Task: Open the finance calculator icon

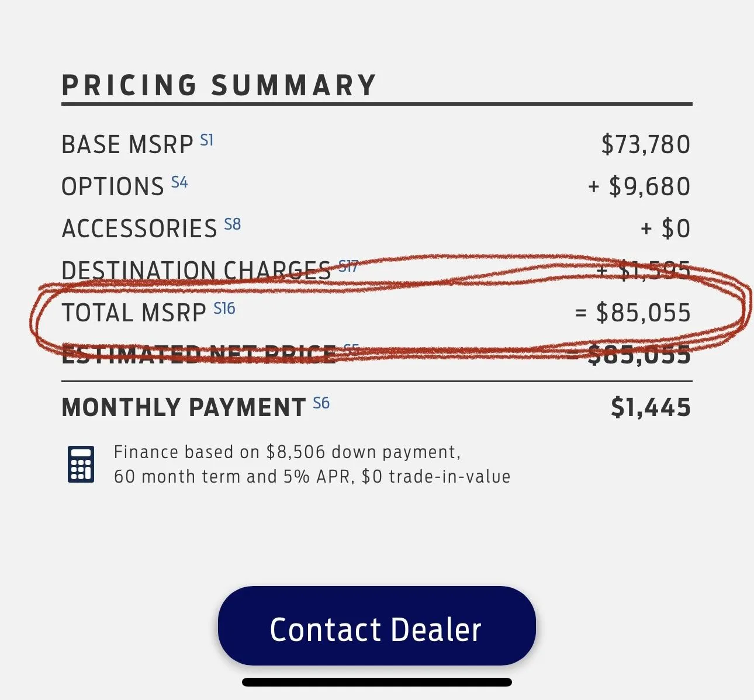Action: tap(81, 465)
